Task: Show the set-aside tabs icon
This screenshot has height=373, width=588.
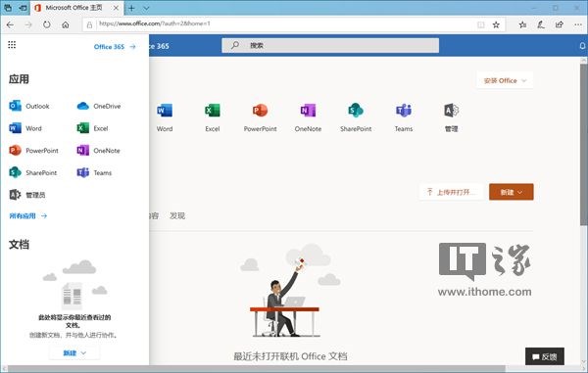Action: [x=8, y=8]
